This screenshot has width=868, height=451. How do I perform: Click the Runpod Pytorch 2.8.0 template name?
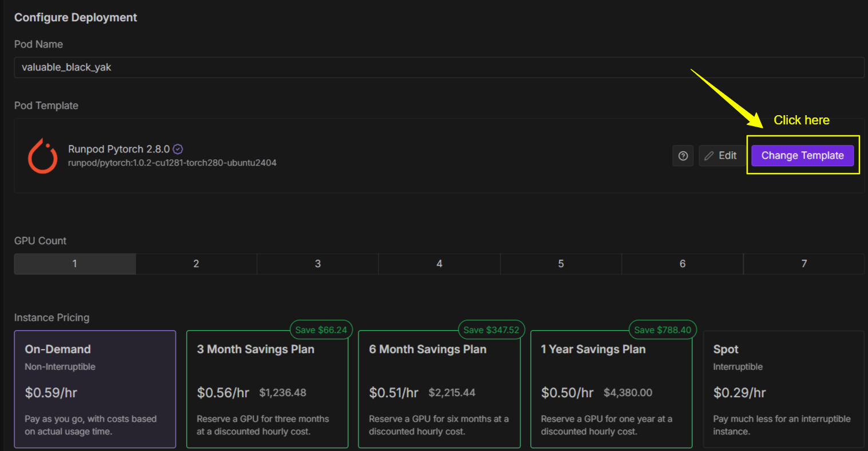pyautogui.click(x=119, y=149)
